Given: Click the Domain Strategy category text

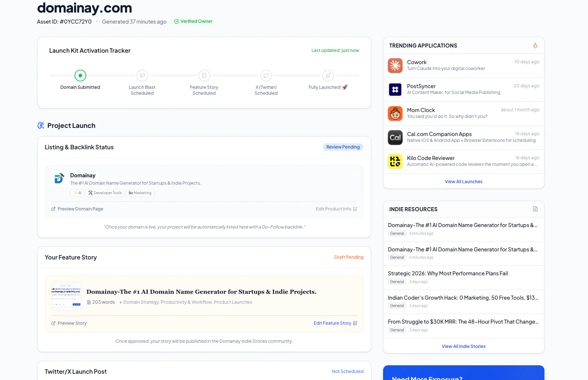Looking at the screenshot, I should tap(141, 302).
